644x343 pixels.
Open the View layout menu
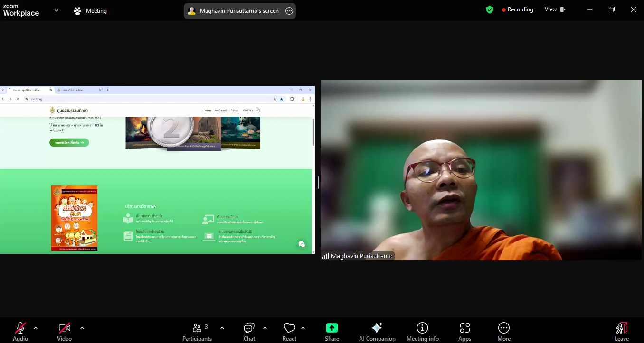click(x=555, y=9)
